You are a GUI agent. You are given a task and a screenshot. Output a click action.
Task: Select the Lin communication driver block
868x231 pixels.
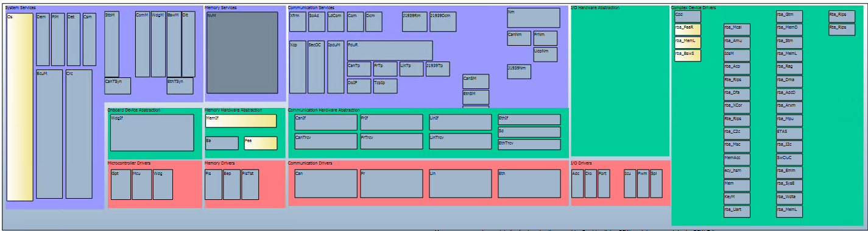[x=460, y=183]
